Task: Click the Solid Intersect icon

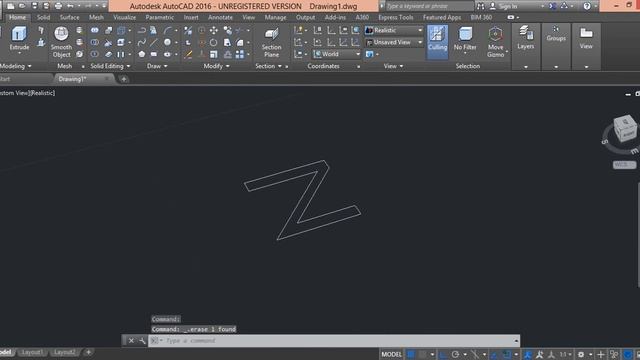Action: (94, 54)
